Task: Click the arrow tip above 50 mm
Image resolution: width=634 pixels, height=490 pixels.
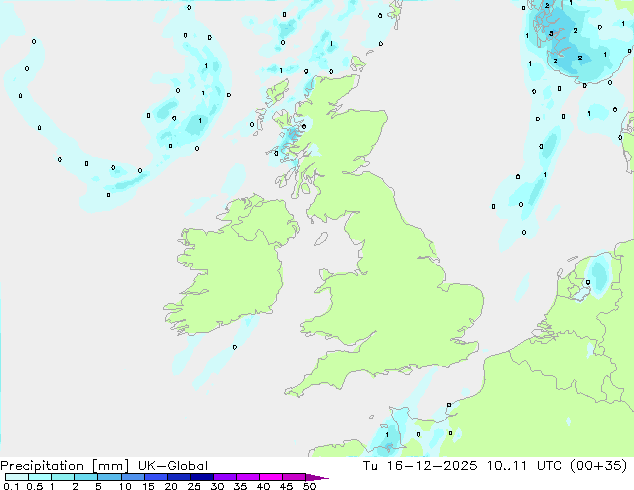Action: pyautogui.click(x=317, y=477)
